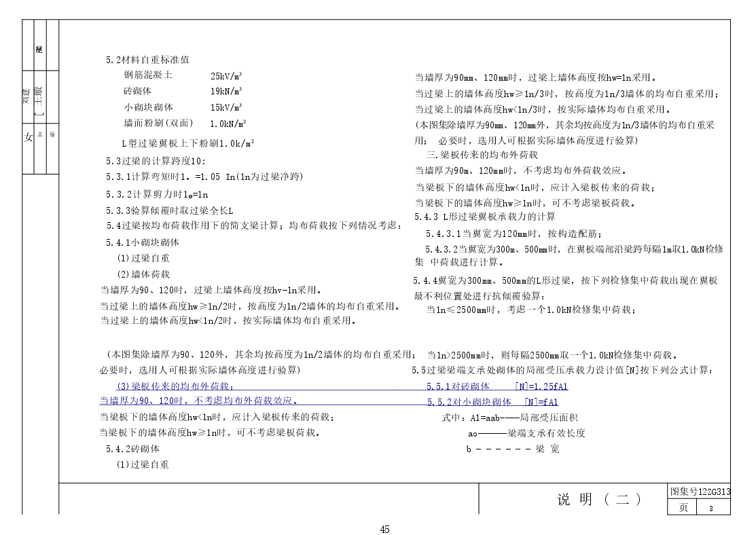This screenshot has width=756, height=535.
Task: Select the line '当过梁上的墙体高度hw≥1n/3时'
Action: 567,94
